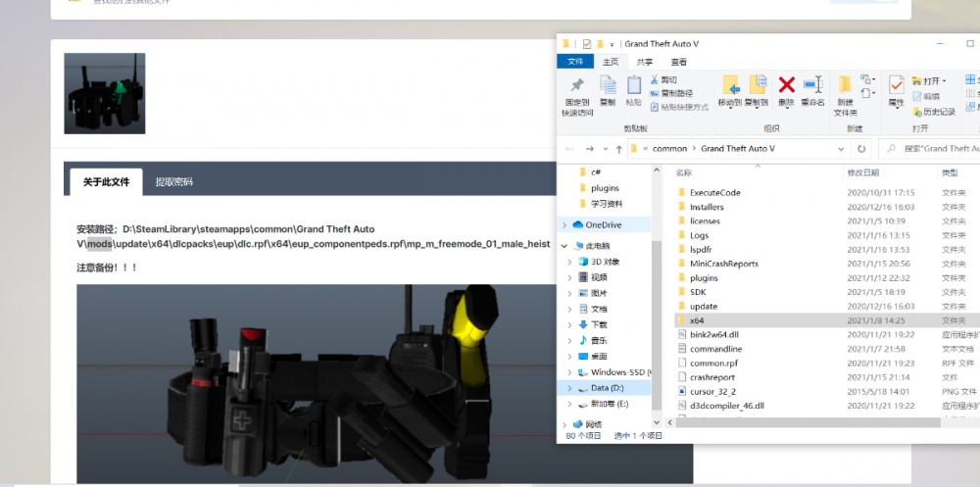Go up one folder level
Image resolution: width=980 pixels, height=487 pixels.
click(x=618, y=149)
